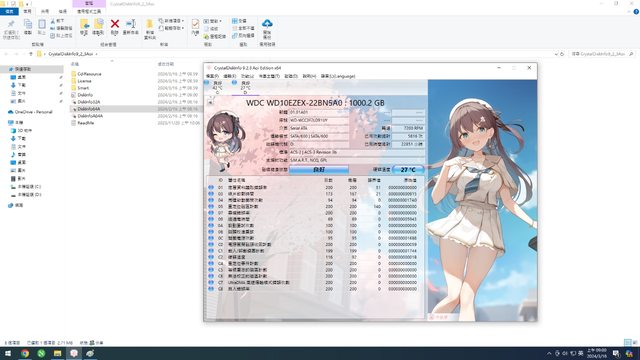
Task: Expand the address bar history dropdown
Action: pos(556,54)
